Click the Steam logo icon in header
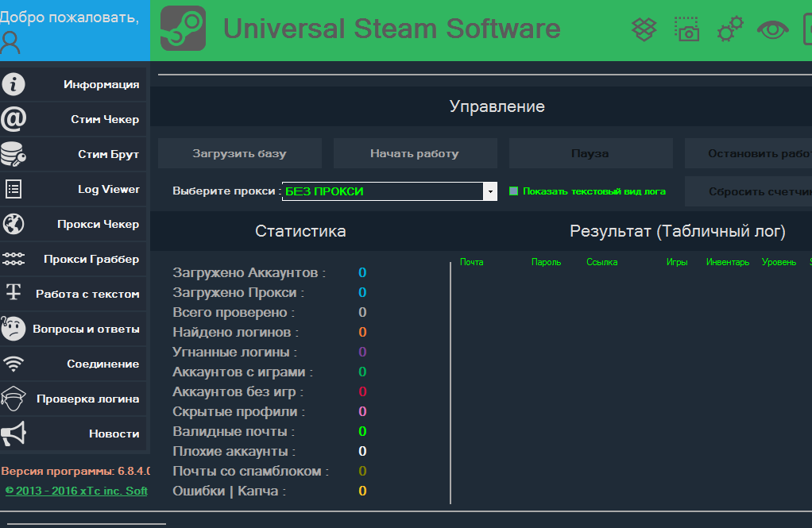 tap(183, 29)
